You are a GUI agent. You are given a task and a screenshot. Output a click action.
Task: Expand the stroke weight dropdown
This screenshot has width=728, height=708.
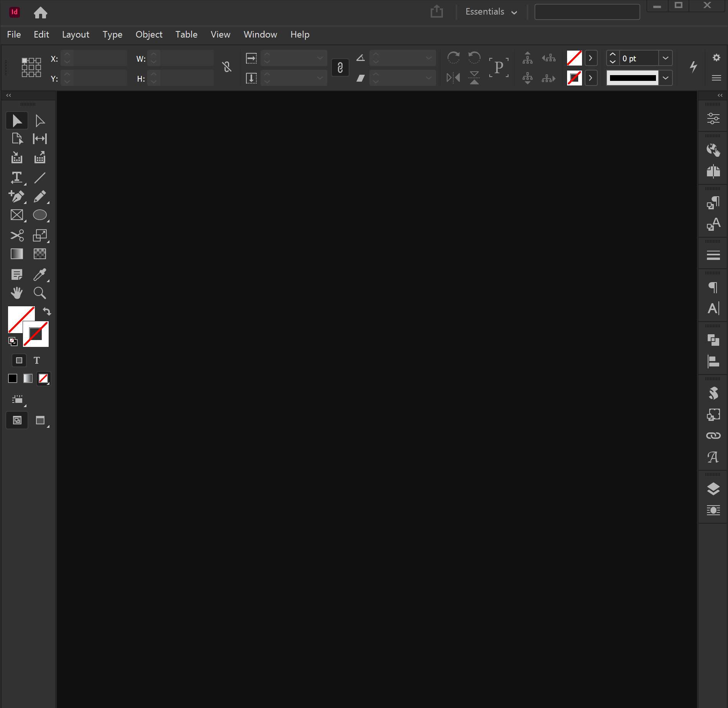666,58
